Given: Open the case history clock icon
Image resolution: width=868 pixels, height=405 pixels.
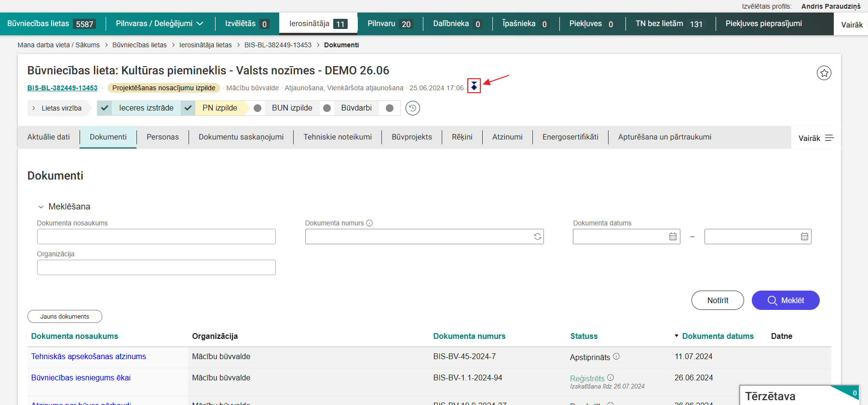Looking at the screenshot, I should coord(412,108).
